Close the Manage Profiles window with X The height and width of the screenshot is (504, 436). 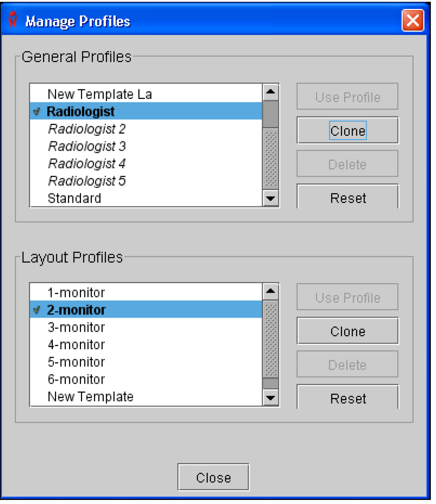tap(413, 21)
